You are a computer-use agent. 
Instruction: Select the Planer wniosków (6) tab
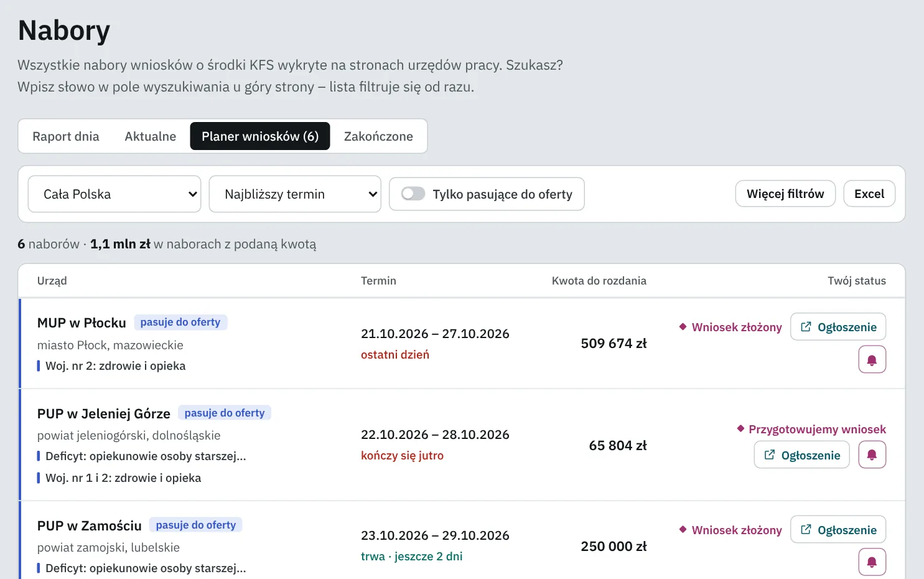[x=260, y=136]
